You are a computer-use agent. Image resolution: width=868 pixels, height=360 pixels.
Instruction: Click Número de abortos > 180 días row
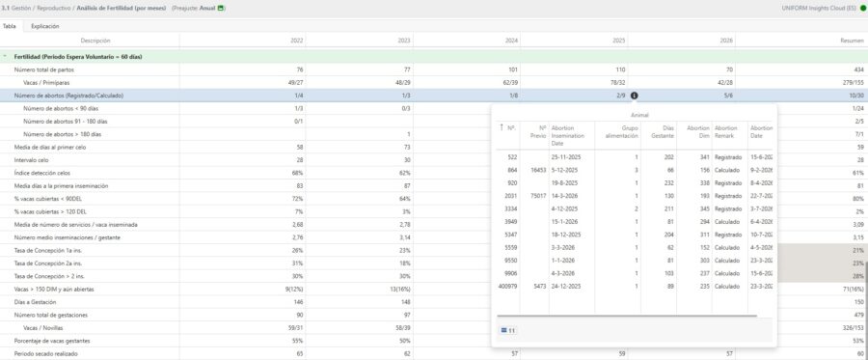(62, 134)
